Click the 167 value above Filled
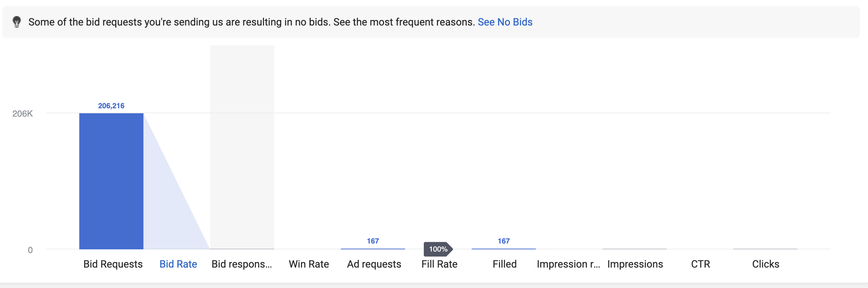868x288 pixels. point(503,241)
